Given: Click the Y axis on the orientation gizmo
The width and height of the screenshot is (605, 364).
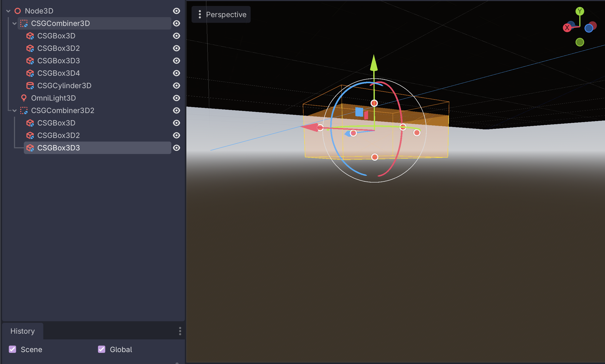Looking at the screenshot, I should pos(580,11).
